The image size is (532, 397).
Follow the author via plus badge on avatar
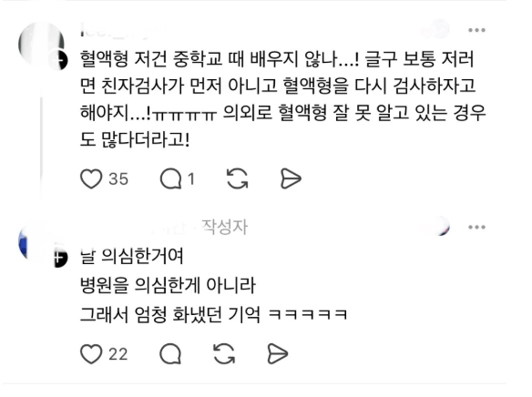click(x=60, y=259)
